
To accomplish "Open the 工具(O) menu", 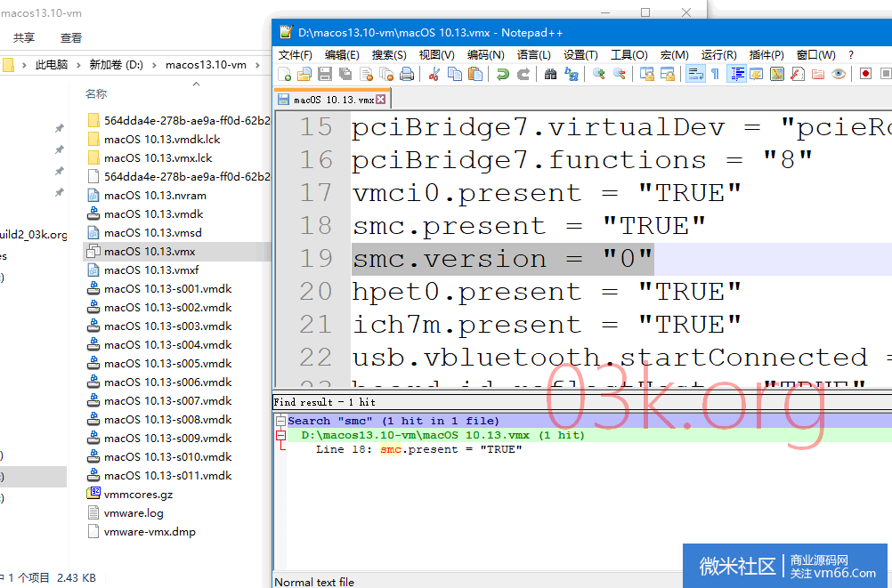I will point(629,54).
